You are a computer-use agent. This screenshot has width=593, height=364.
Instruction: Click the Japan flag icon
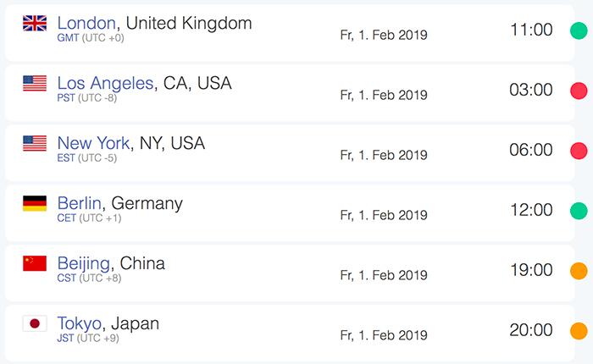[35, 323]
